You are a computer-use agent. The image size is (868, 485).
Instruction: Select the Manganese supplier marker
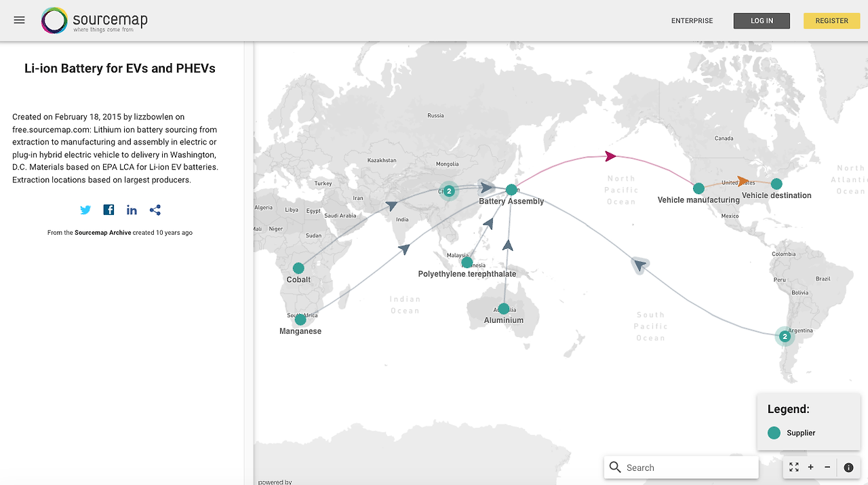[x=300, y=319]
